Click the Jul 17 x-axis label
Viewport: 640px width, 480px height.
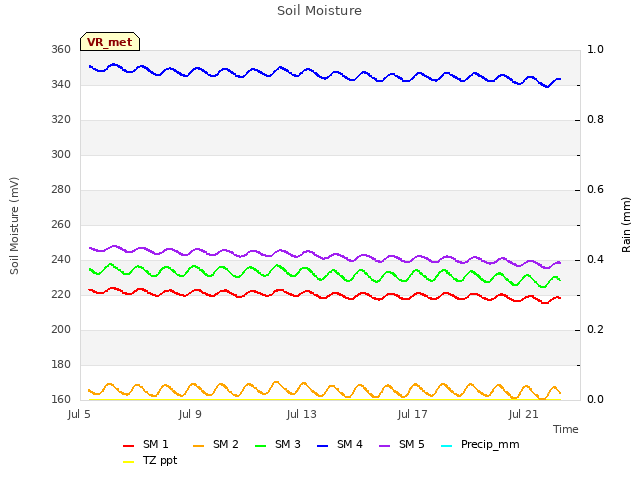tap(412, 414)
